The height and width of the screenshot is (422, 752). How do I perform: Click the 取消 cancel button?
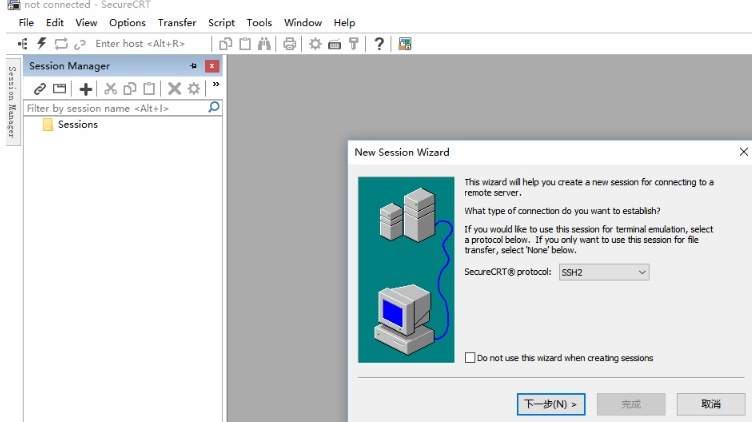(711, 404)
